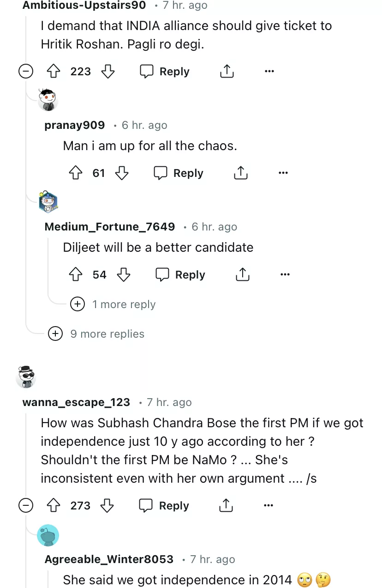
Task: Click Medium_Fortune_7649's hexagon avatar
Action: (x=48, y=201)
